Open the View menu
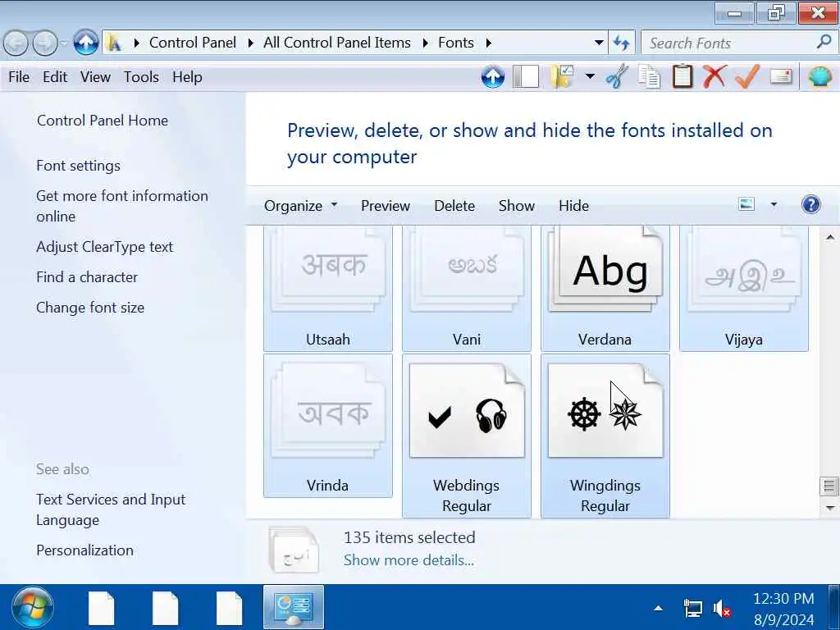 click(95, 77)
